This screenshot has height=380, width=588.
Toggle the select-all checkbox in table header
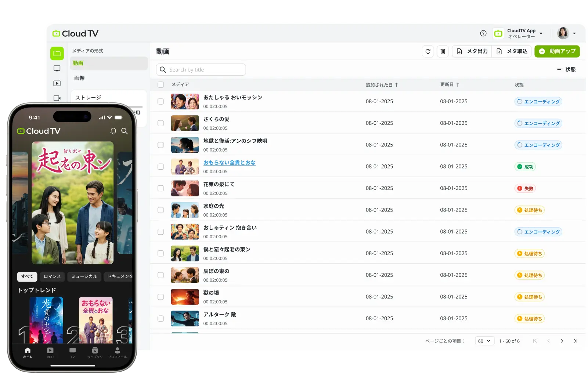point(160,85)
